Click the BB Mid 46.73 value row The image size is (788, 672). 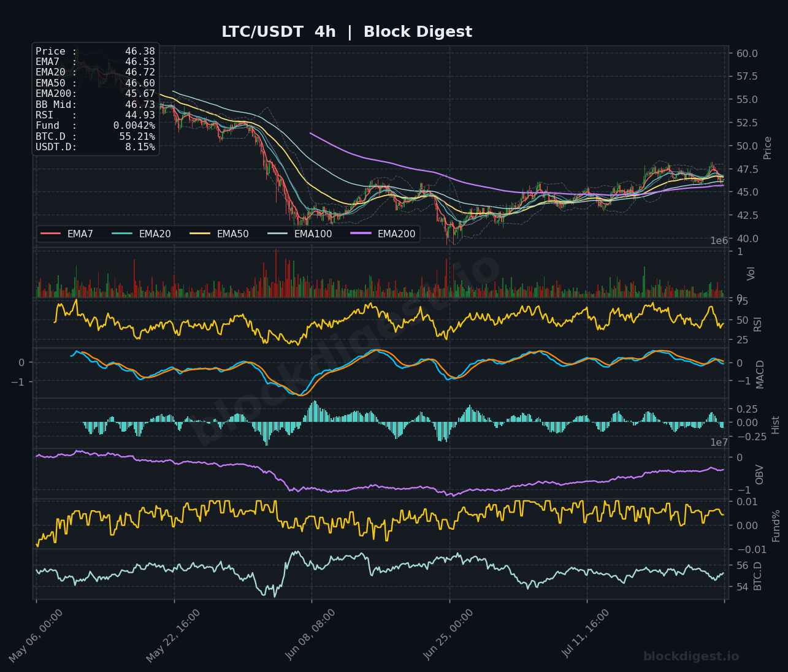click(95, 105)
